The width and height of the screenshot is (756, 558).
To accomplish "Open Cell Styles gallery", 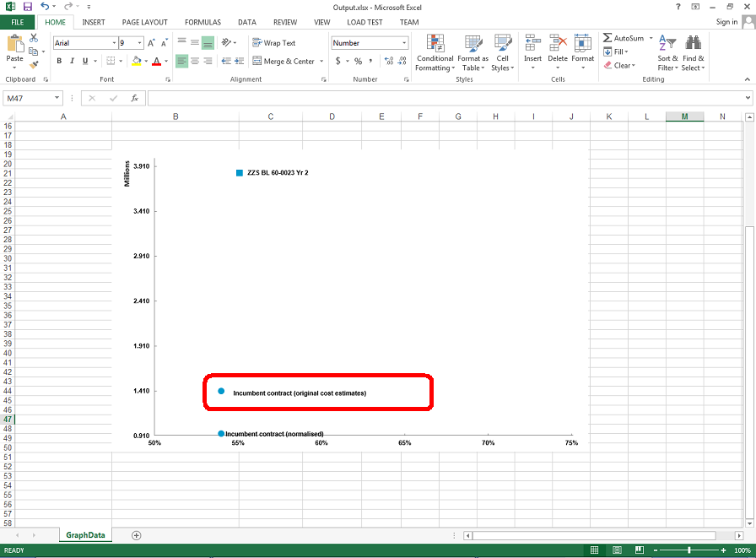I will pos(502,53).
